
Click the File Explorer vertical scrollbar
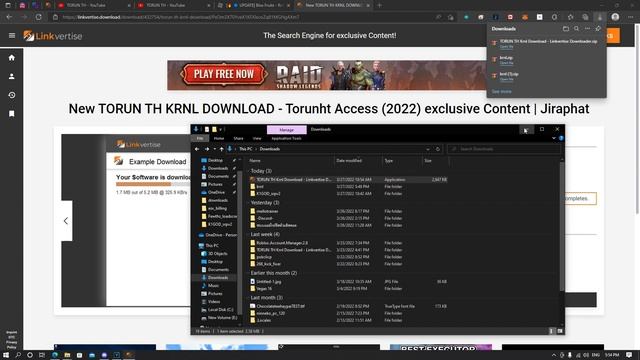(x=562, y=227)
